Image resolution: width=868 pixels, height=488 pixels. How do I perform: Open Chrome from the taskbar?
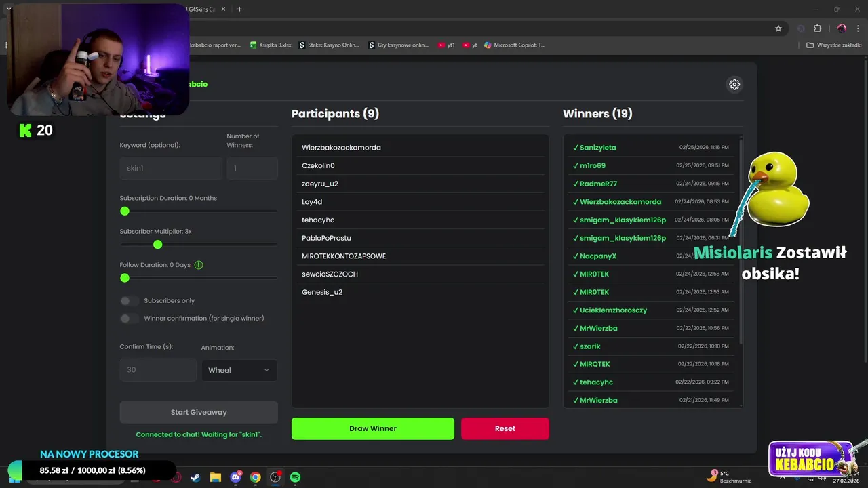coord(255,477)
